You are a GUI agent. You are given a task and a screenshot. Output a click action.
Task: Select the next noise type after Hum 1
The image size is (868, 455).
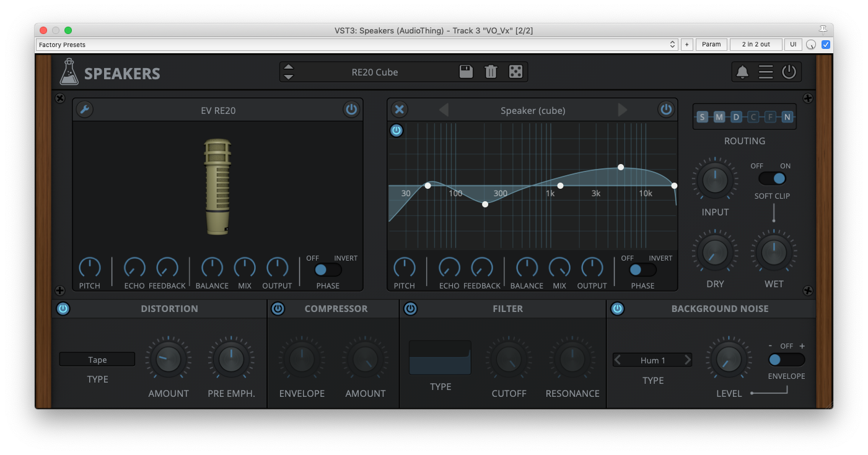pos(686,360)
